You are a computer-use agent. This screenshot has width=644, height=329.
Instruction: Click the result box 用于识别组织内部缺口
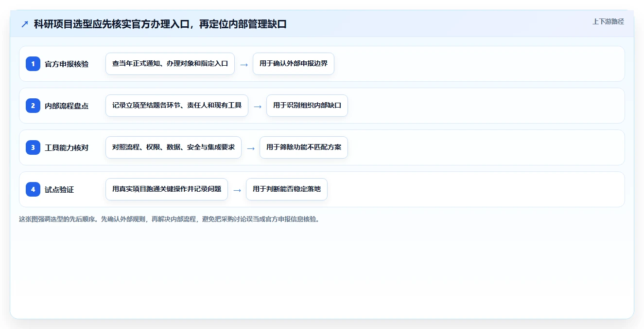307,106
